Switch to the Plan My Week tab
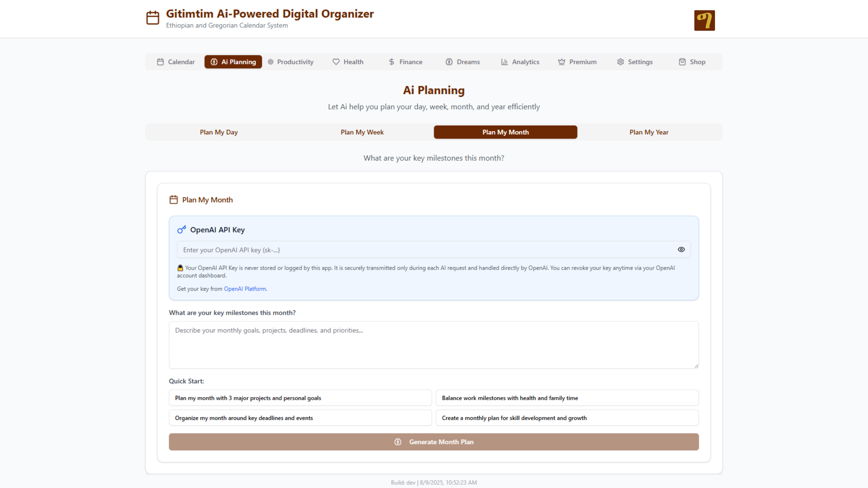This screenshot has height=488, width=868. (362, 132)
